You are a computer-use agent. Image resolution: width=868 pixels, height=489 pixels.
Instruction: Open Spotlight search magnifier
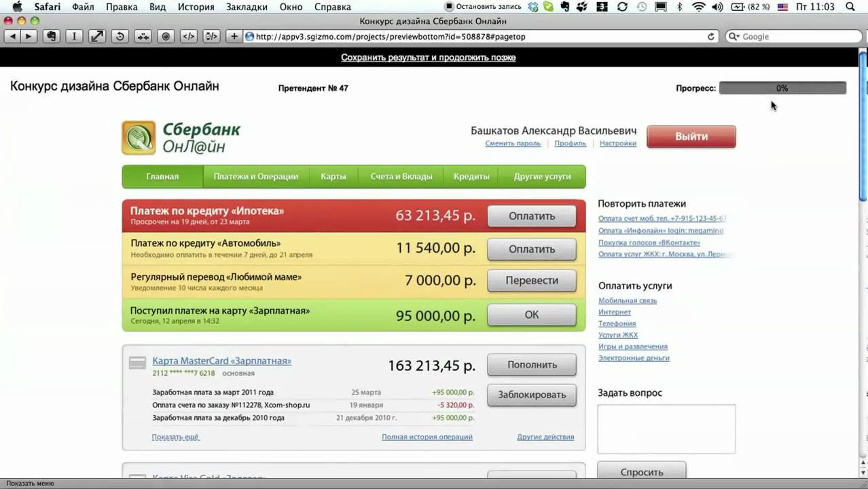(850, 7)
